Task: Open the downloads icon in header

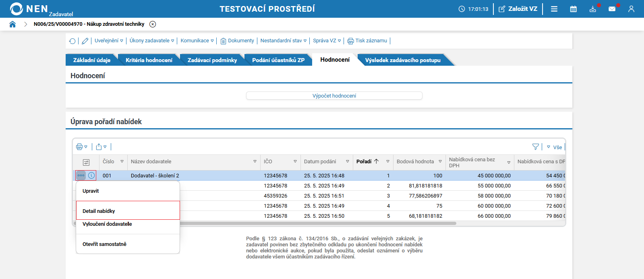Action: (592, 9)
